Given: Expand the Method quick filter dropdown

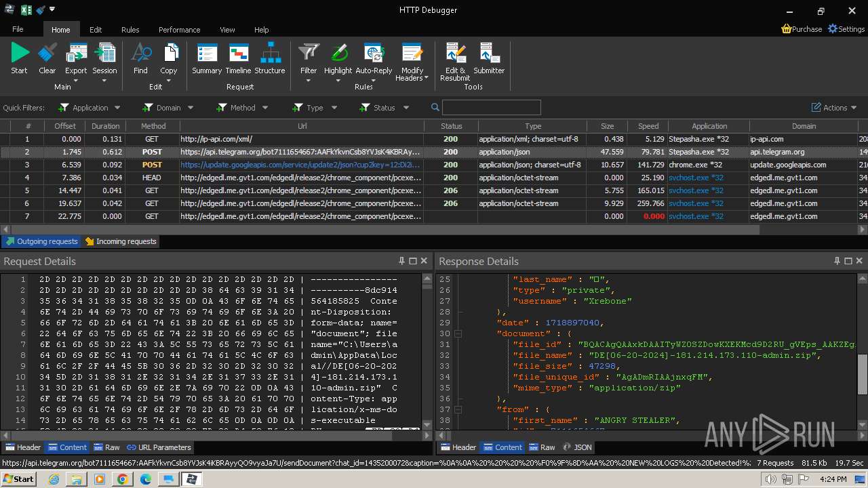Looking at the screenshot, I should 265,108.
